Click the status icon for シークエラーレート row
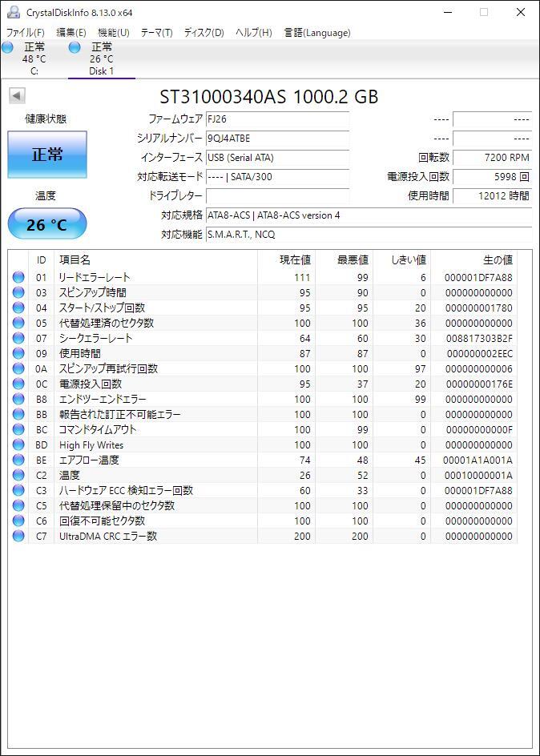The width and height of the screenshot is (540, 756). (x=18, y=339)
